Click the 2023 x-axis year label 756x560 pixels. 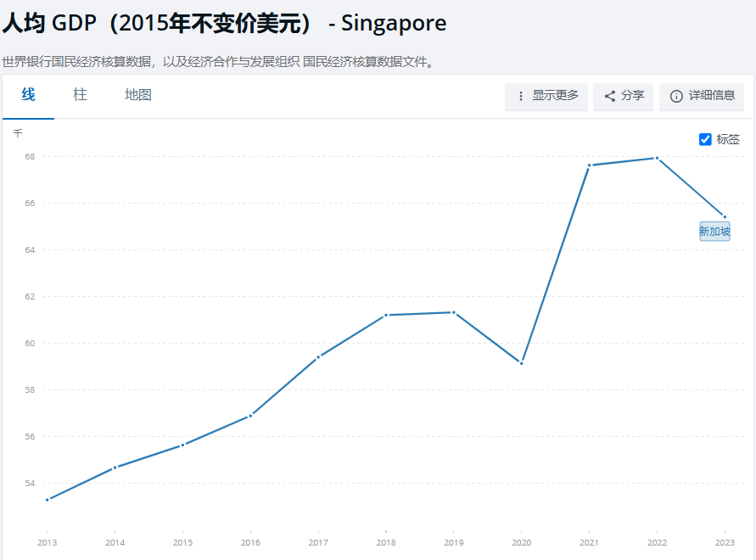coord(725,543)
